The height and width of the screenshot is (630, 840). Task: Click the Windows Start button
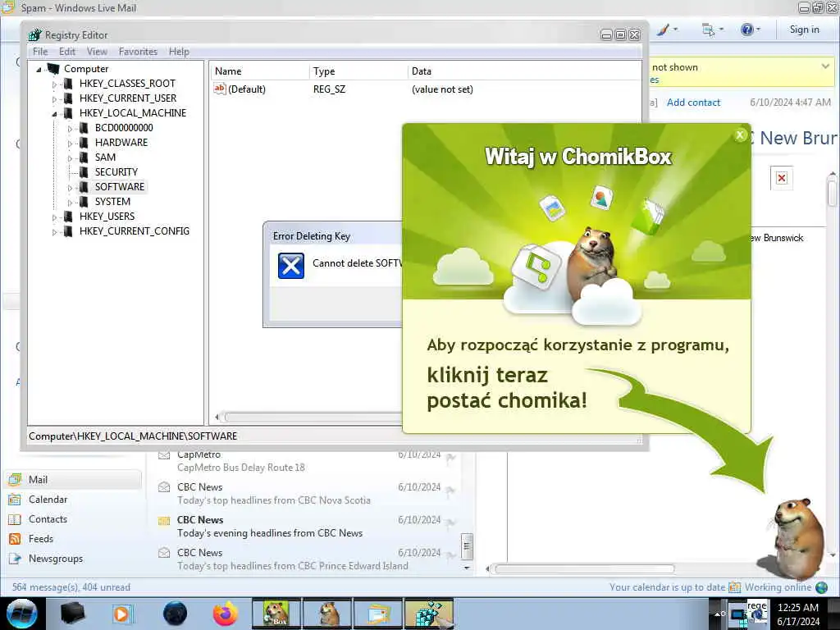[21, 614]
